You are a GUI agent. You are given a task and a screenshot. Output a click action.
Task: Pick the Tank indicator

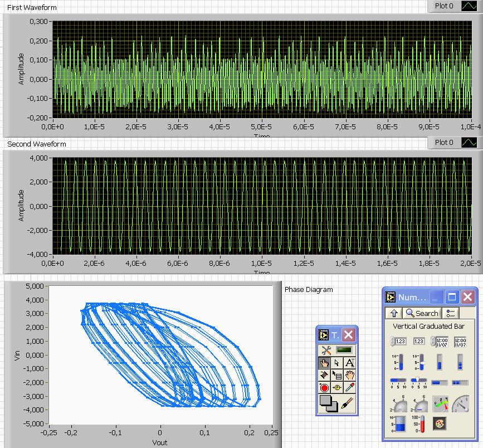(398, 424)
